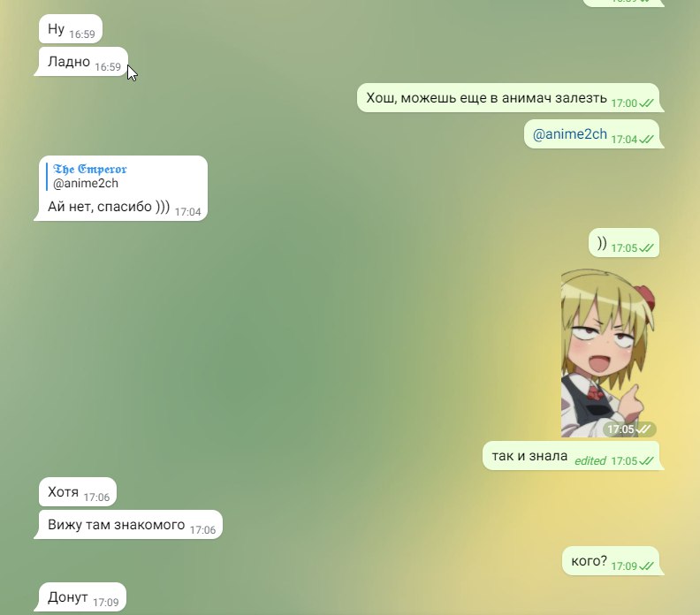
Task: Click the read checkmarks on 'кого?' message
Action: [646, 566]
